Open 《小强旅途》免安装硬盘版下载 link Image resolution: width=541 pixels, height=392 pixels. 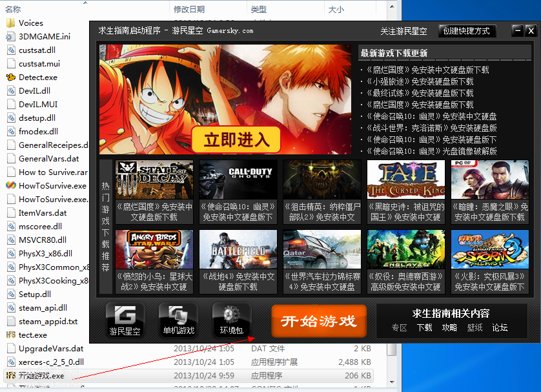pos(420,81)
